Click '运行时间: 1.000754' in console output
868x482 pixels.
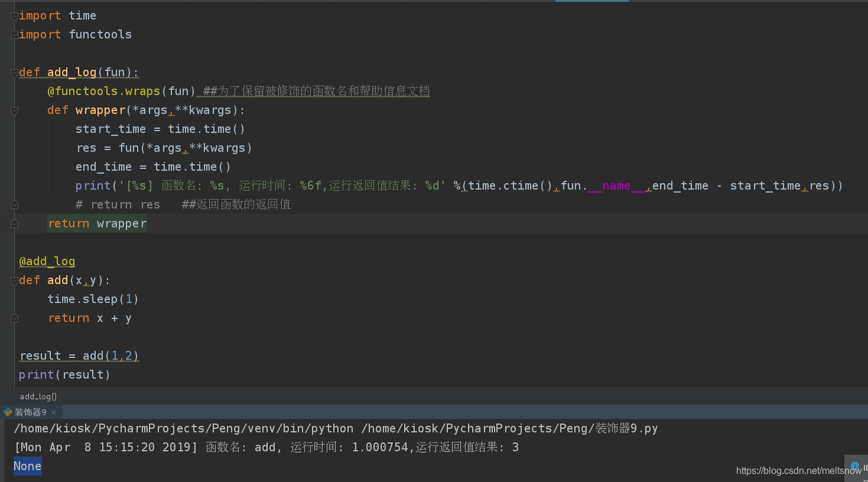tap(349, 447)
